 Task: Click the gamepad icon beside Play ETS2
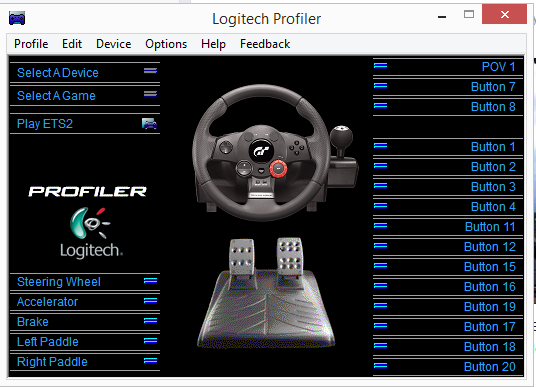[x=149, y=123]
